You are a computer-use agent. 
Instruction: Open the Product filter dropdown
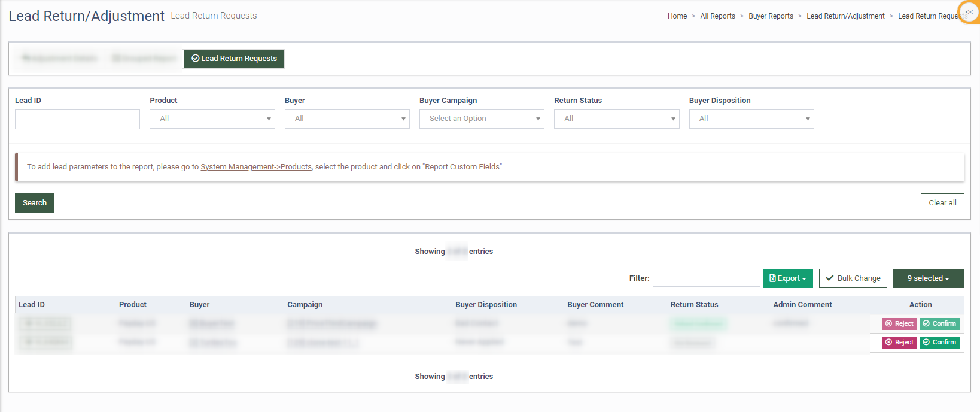(x=212, y=119)
